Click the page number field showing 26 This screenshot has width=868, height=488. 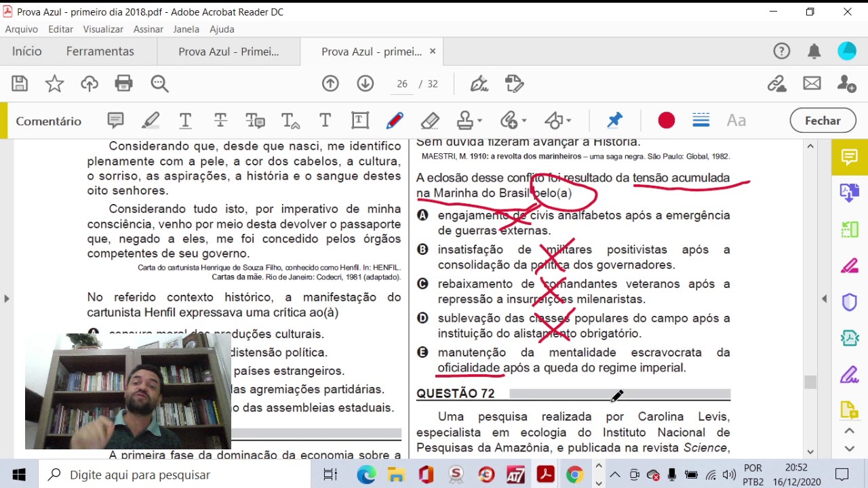(x=402, y=84)
